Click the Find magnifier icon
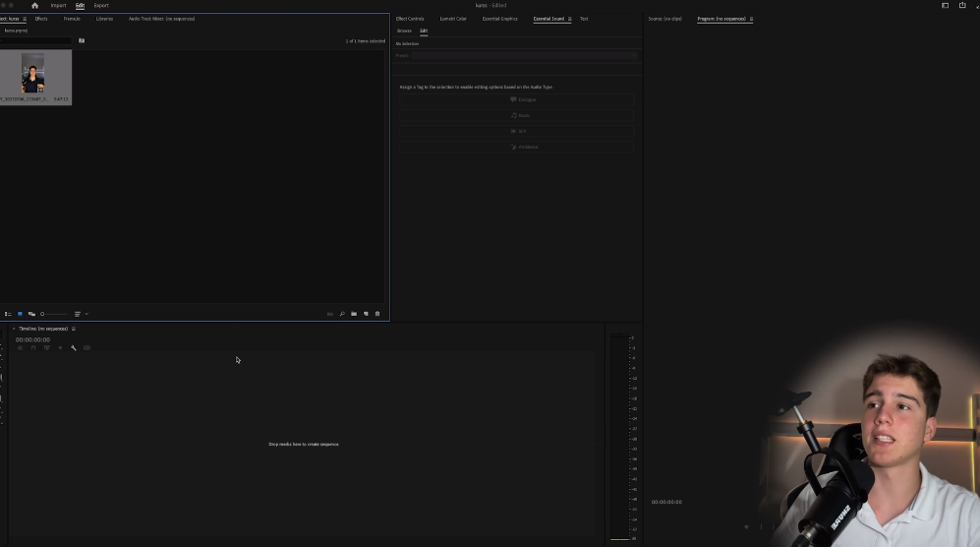The height and width of the screenshot is (547, 980). 342,314
